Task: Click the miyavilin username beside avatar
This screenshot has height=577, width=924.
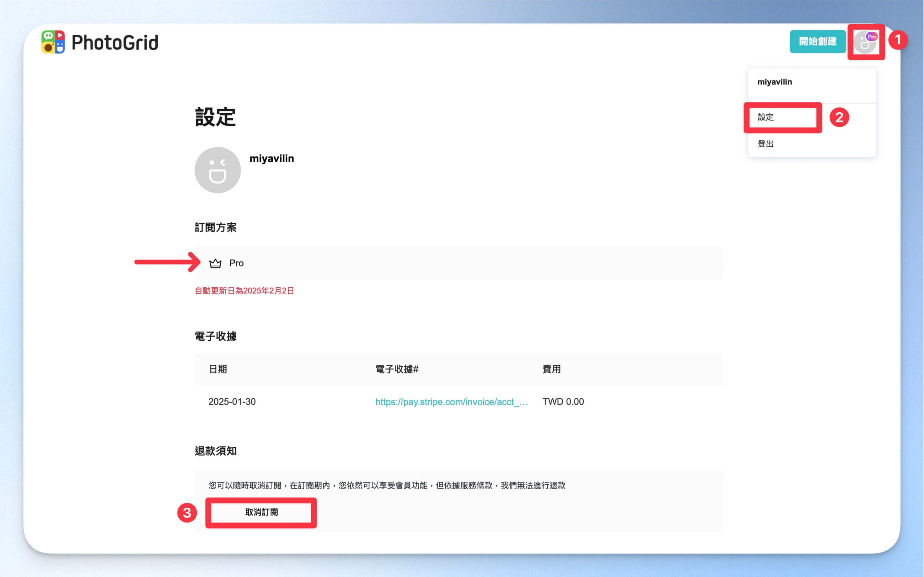Action: (x=272, y=158)
